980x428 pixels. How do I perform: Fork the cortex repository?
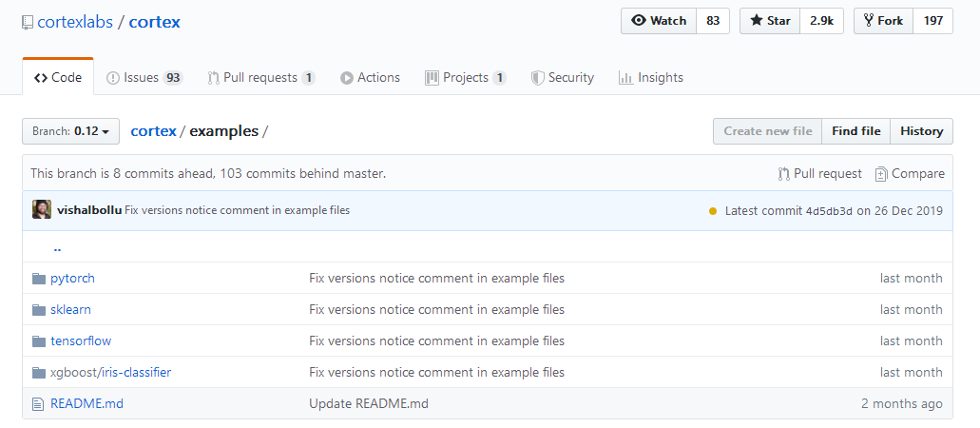[x=883, y=21]
